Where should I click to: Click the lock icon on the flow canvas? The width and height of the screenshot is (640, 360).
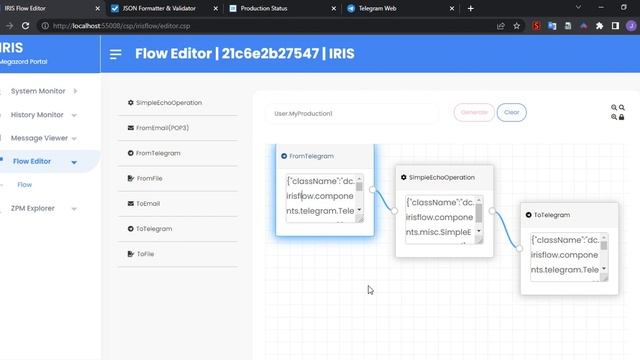coord(622,117)
